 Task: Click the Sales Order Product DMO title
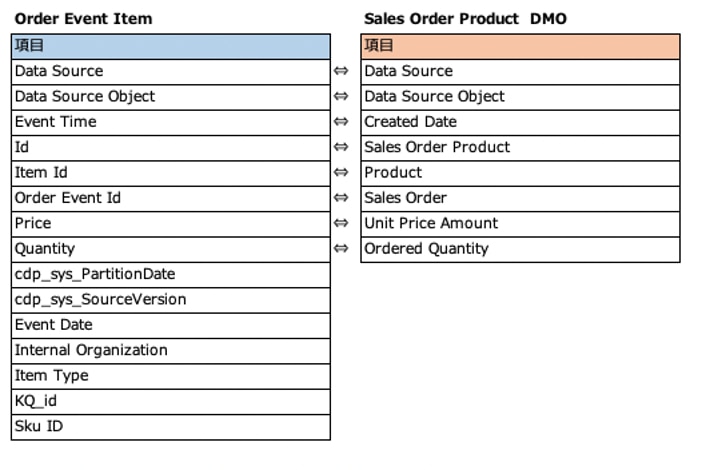click(x=465, y=19)
